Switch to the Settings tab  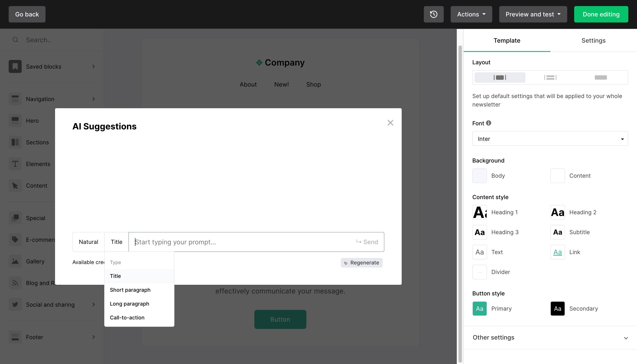click(x=593, y=40)
